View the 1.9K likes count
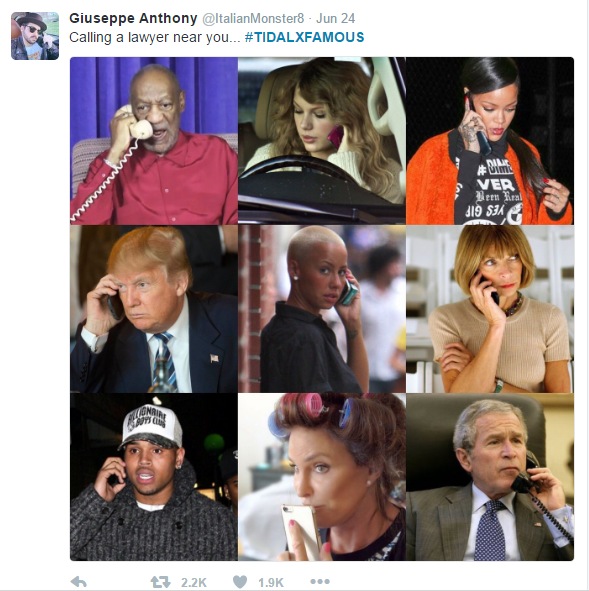Screen dimensions: 589x591 tap(271, 582)
